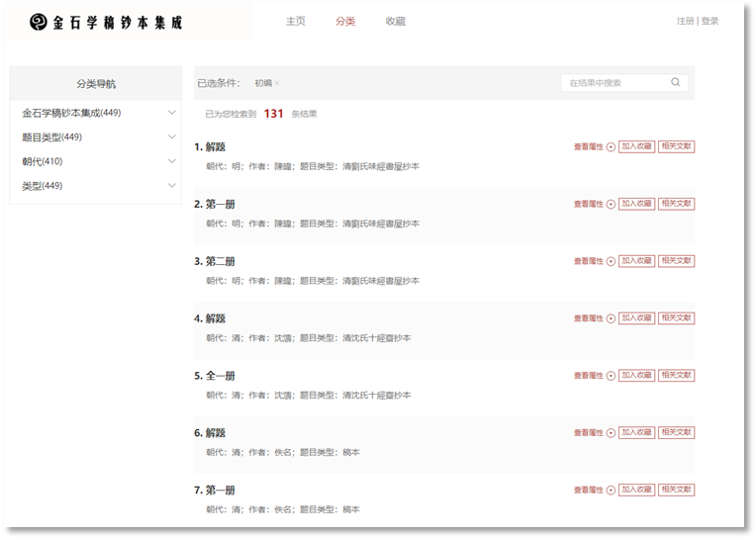The image size is (756, 537).
Task: Click 相关文献 for result 4 解题
Action: point(677,318)
